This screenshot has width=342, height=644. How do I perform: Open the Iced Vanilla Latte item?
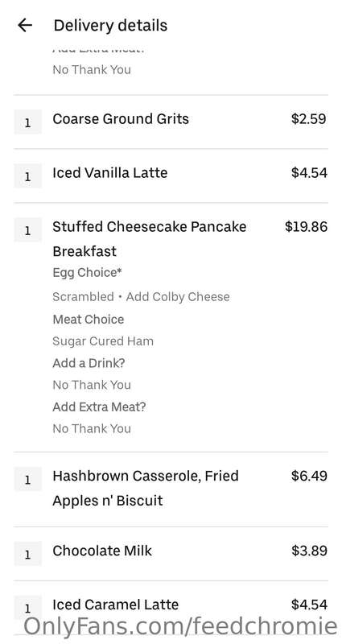(x=171, y=175)
